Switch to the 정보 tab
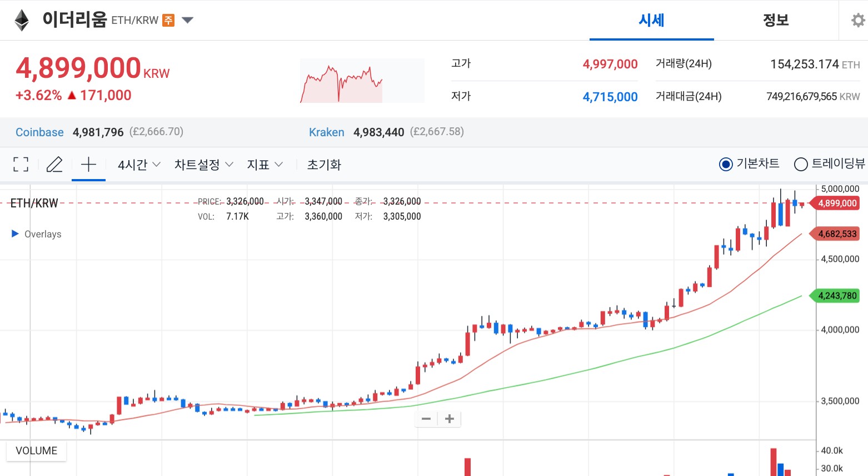The width and height of the screenshot is (868, 476). [x=776, y=21]
